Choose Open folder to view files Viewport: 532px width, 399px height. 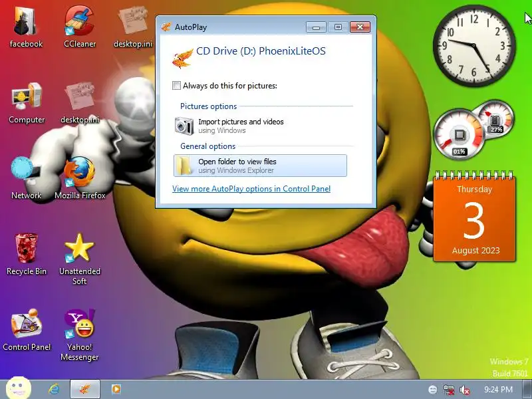click(260, 166)
